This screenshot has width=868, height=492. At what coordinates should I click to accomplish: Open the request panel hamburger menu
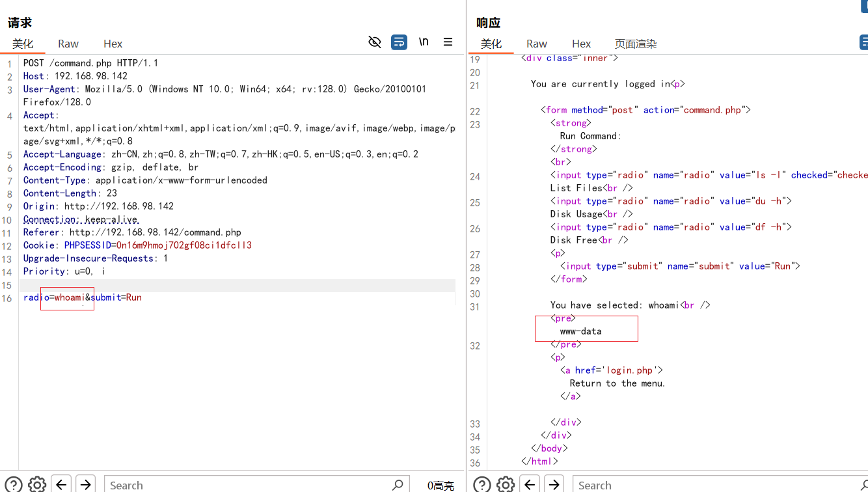click(448, 42)
